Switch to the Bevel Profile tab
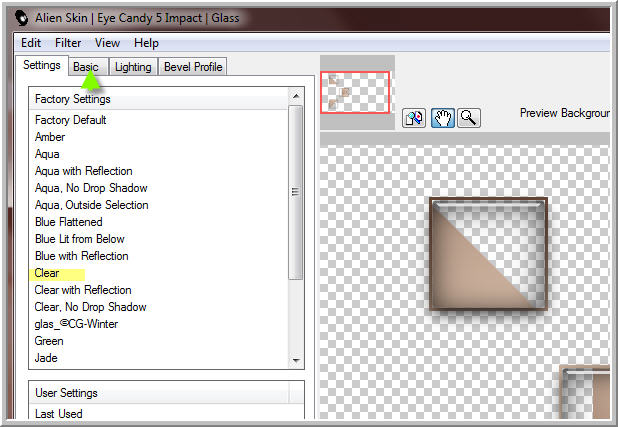The image size is (618, 427). click(193, 67)
